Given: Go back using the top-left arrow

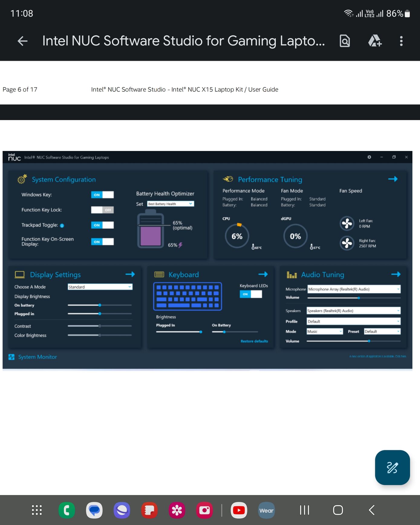Looking at the screenshot, I should tap(23, 41).
